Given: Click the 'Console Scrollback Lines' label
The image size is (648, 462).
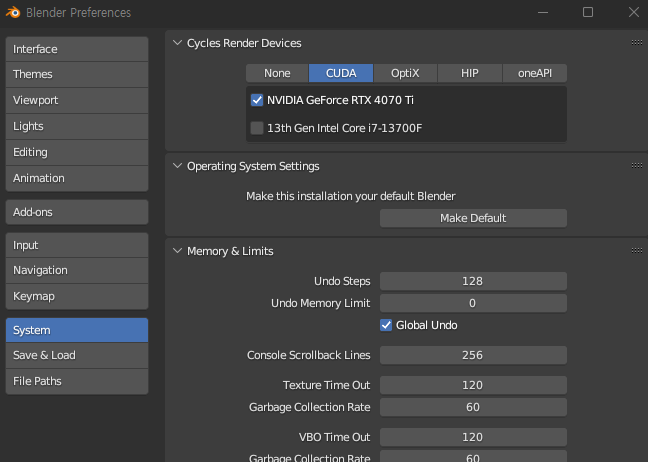Looking at the screenshot, I should (x=309, y=355).
